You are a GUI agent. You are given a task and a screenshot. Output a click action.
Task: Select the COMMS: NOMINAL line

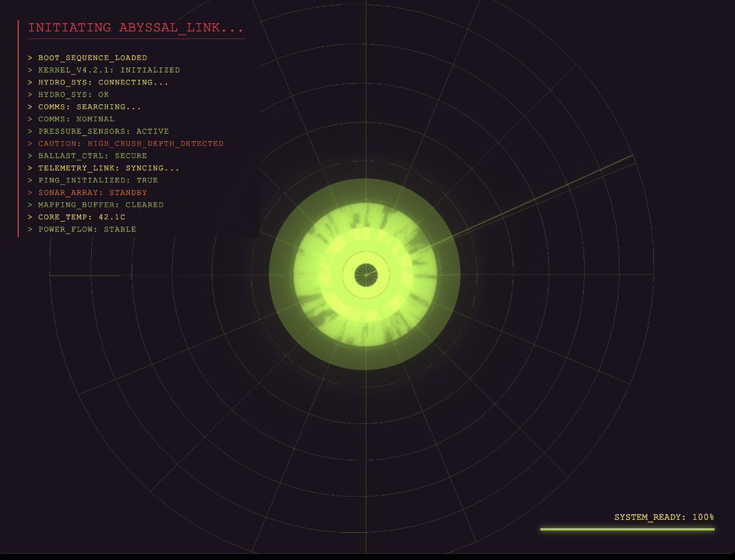[x=71, y=119]
